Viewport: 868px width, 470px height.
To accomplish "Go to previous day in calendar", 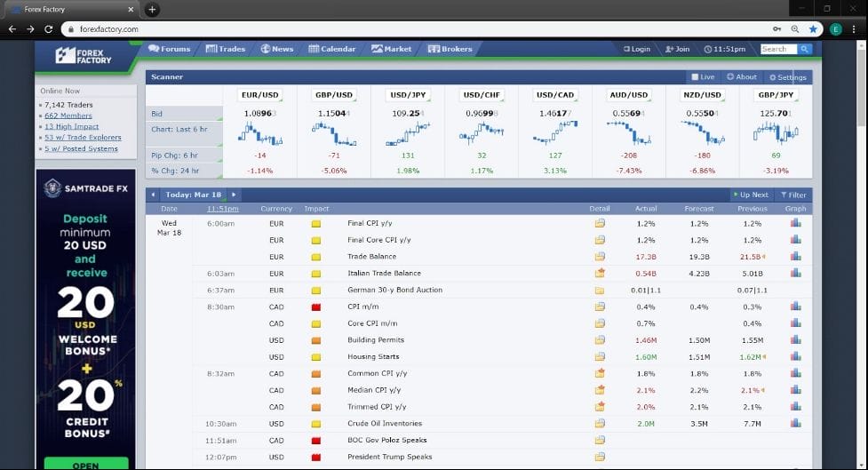I will click(153, 195).
